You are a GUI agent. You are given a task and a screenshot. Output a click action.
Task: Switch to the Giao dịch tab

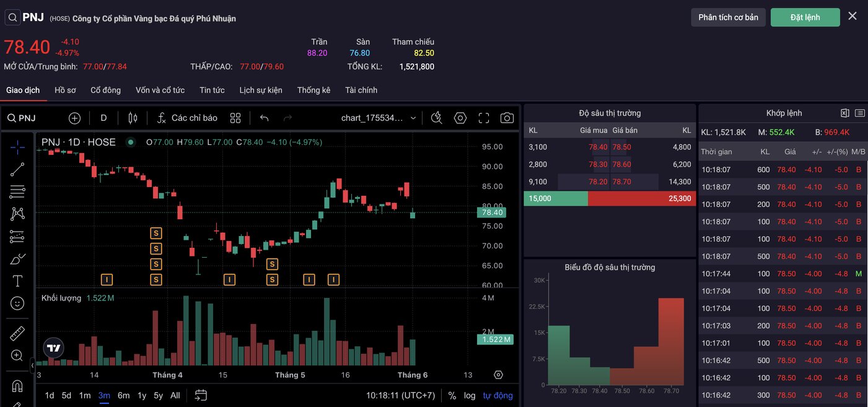(x=23, y=90)
